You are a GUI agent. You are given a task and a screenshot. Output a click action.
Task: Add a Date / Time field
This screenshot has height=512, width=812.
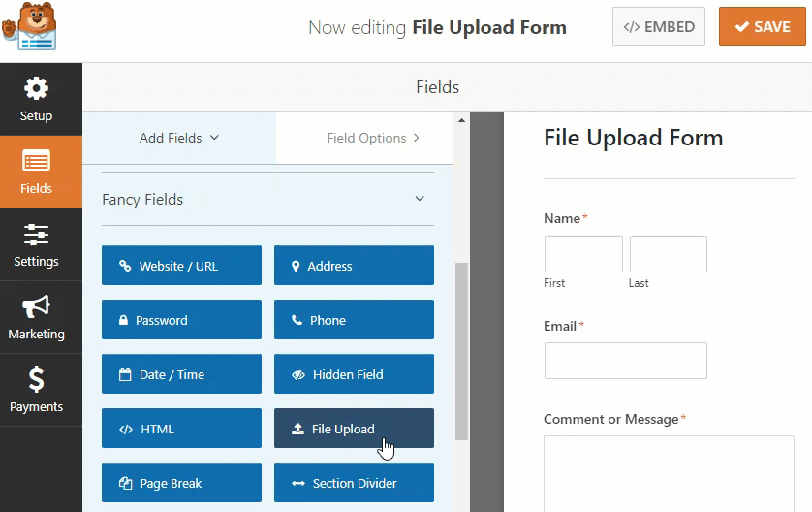pos(182,374)
